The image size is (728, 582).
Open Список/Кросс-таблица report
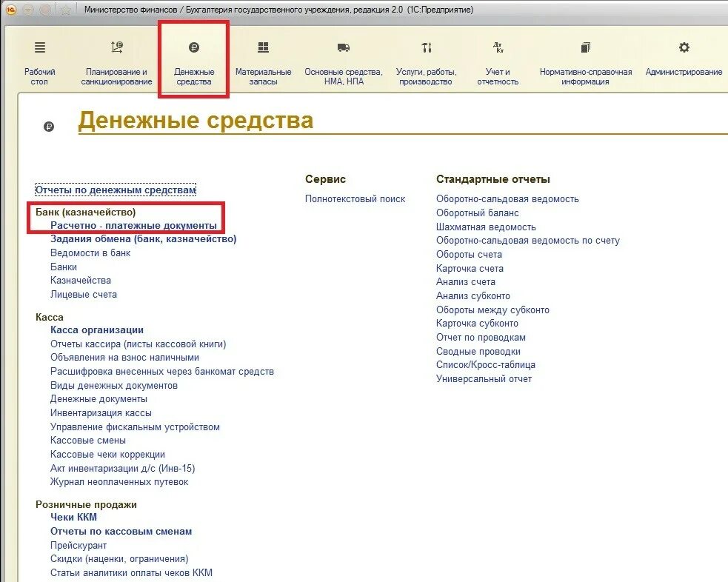tap(486, 365)
